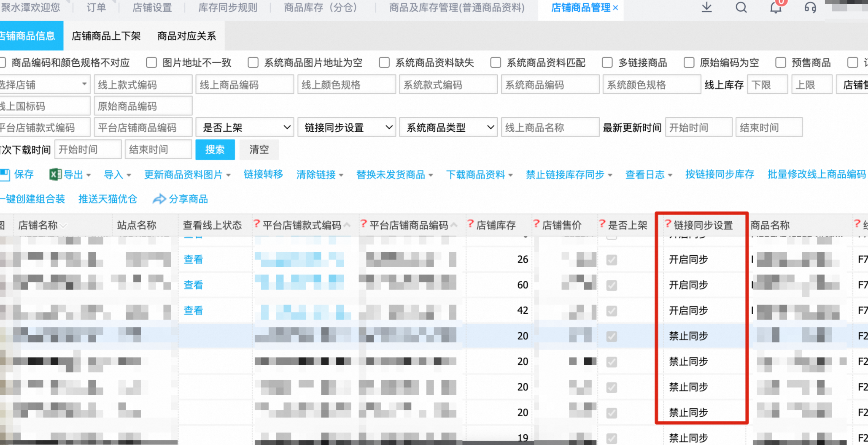Click 批量修改线上商品编码 action
The height and width of the screenshot is (445, 868).
[x=817, y=174]
